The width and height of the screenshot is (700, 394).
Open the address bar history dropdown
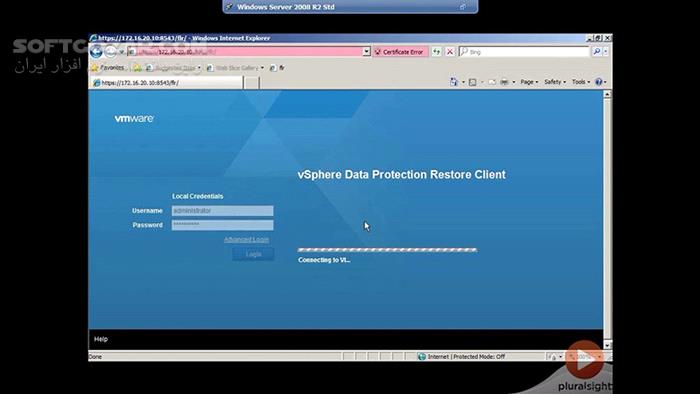tap(366, 52)
